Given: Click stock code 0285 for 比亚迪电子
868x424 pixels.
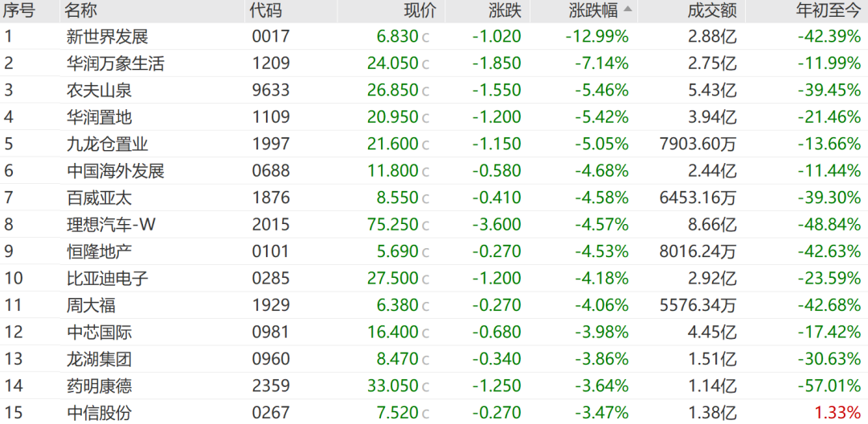Looking at the screenshot, I should [270, 278].
